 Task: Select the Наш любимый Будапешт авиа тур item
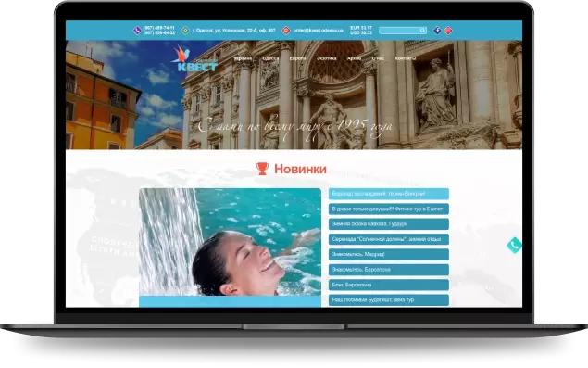click(x=389, y=300)
